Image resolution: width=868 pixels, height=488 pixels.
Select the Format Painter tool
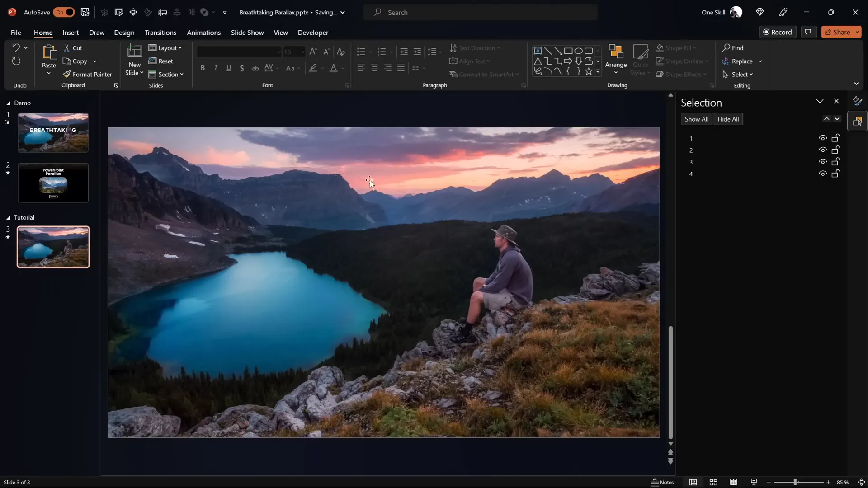[88, 74]
